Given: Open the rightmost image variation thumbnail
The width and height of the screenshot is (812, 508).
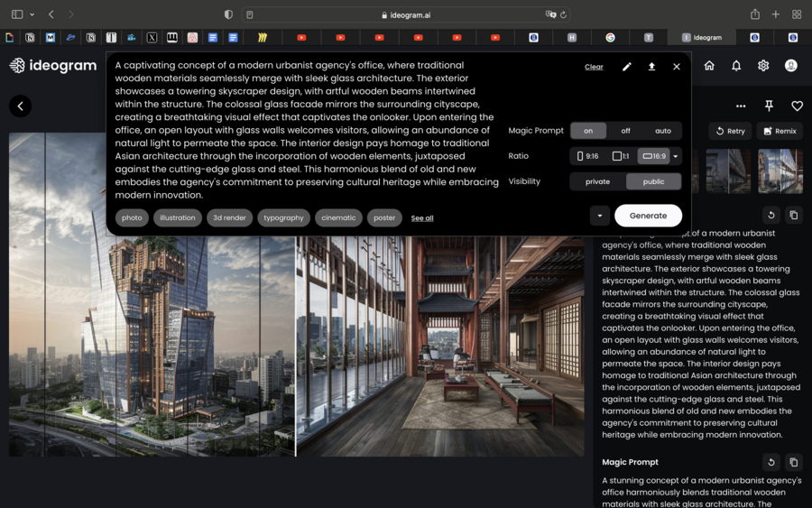Looking at the screenshot, I should coord(780,171).
